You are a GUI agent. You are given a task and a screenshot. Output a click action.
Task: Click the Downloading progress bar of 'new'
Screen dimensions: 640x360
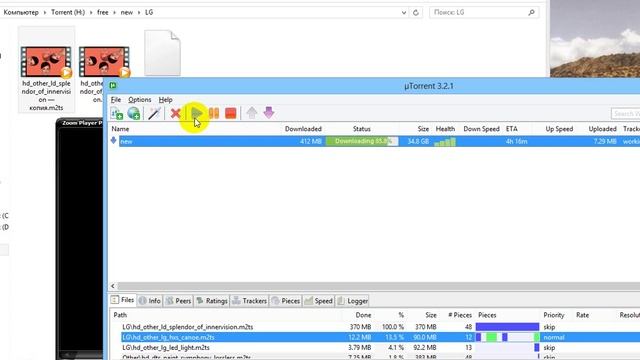(x=362, y=141)
